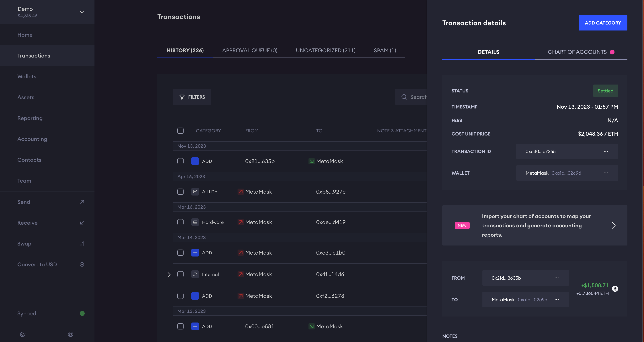Click the Send arrow icon in sidebar
This screenshot has height=342, width=644.
click(82, 202)
